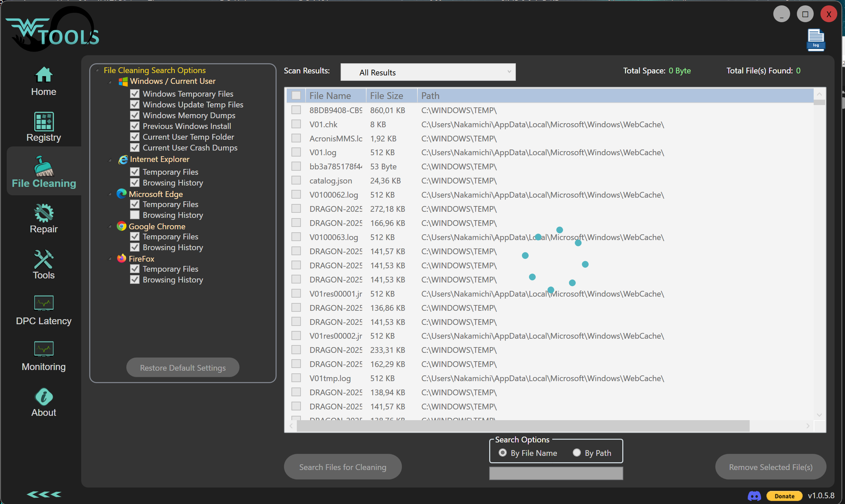Click the Discord icon
This screenshot has height=504, width=845.
pyautogui.click(x=754, y=496)
